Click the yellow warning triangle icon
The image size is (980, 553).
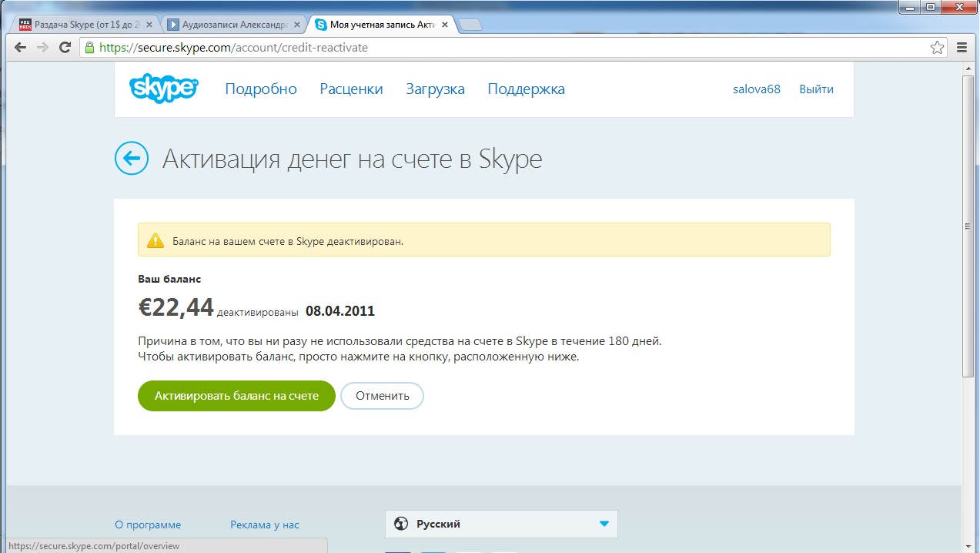156,240
